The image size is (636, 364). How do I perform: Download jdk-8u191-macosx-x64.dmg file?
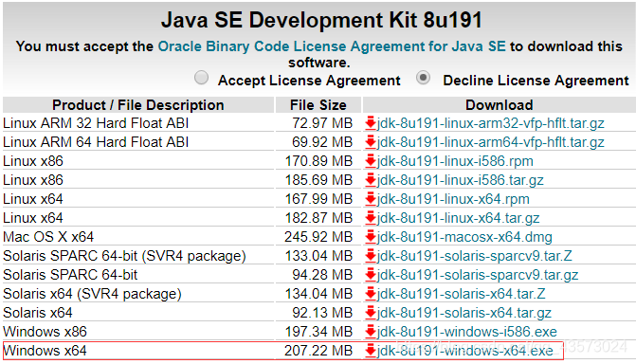point(464,237)
